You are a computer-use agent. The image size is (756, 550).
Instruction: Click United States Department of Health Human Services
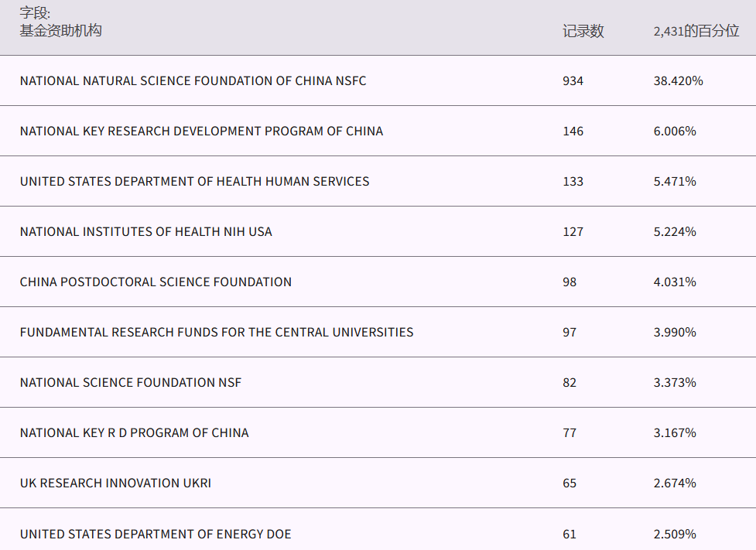[x=194, y=182]
